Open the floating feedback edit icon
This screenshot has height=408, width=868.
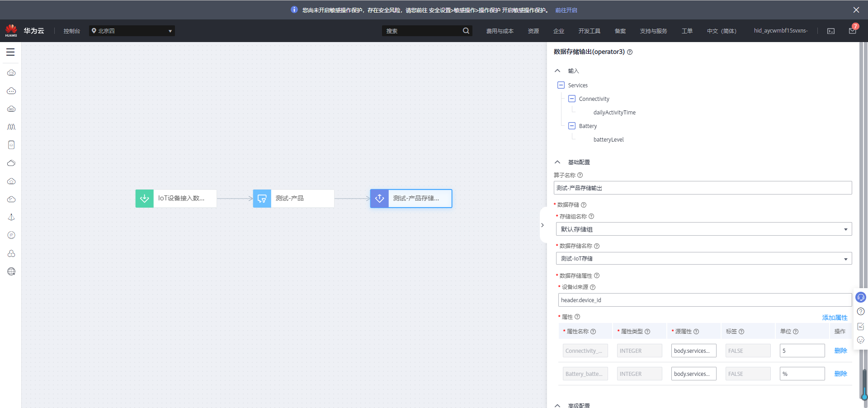861,326
